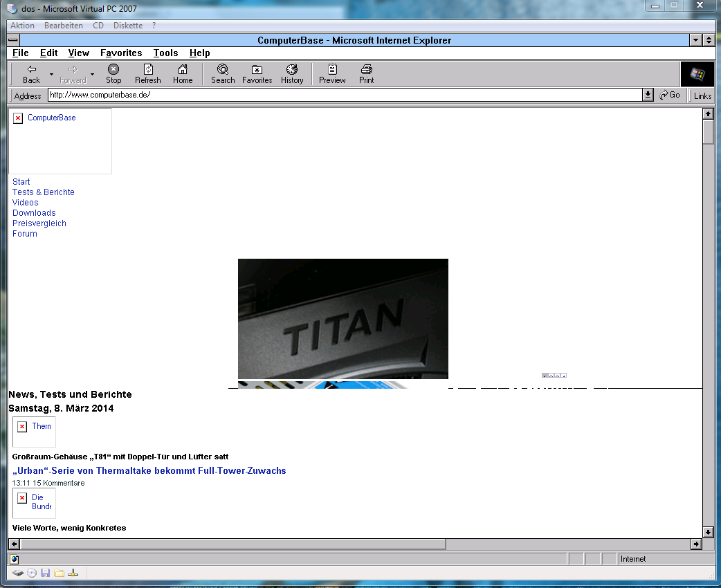Open the Back history dropdown arrow
This screenshot has width=721, height=588.
51,74
